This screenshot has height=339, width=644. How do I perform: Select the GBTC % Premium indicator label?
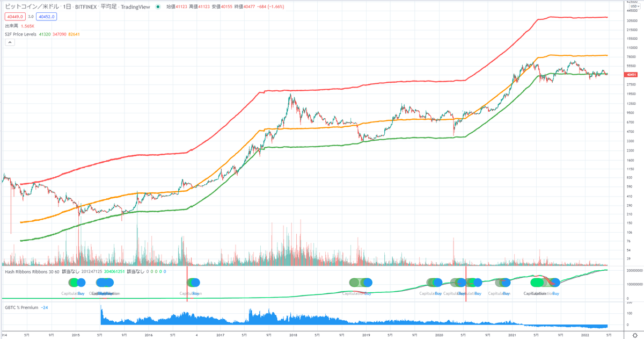pos(21,307)
